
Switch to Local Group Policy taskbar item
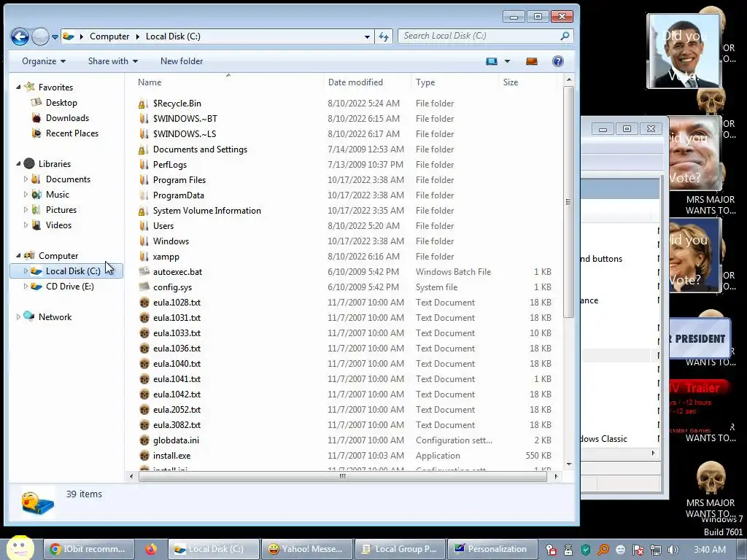pos(399,549)
